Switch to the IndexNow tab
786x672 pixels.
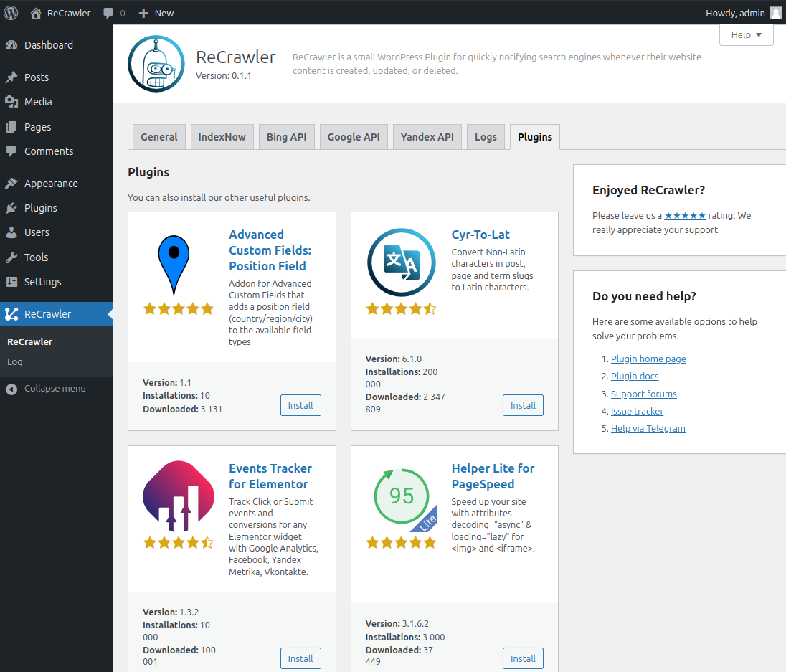coord(222,137)
